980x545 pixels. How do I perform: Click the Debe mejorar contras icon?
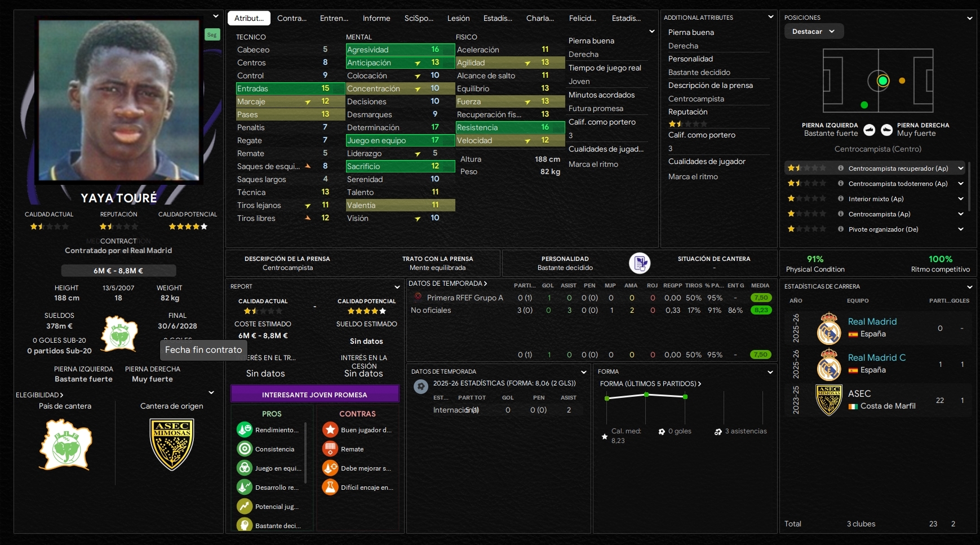click(330, 468)
